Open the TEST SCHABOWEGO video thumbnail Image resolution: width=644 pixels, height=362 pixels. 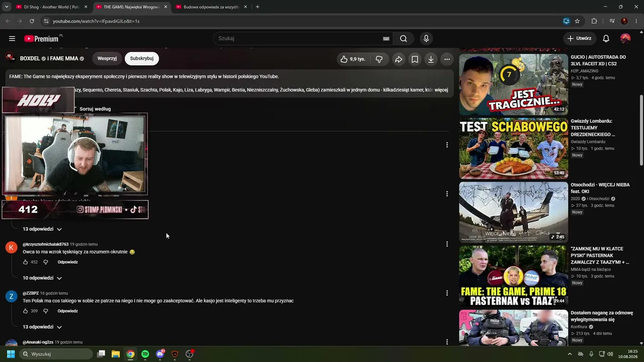513,148
